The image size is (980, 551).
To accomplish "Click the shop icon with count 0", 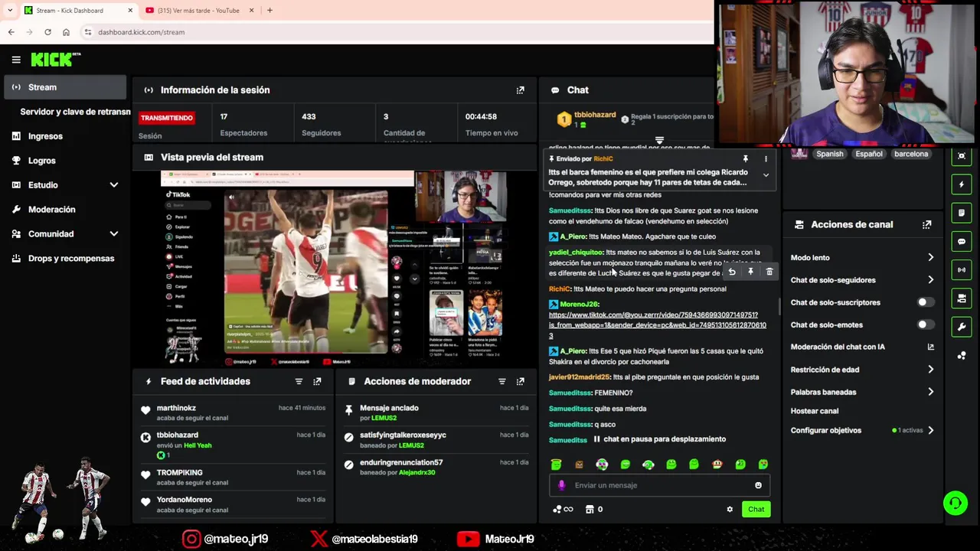I will click(594, 510).
